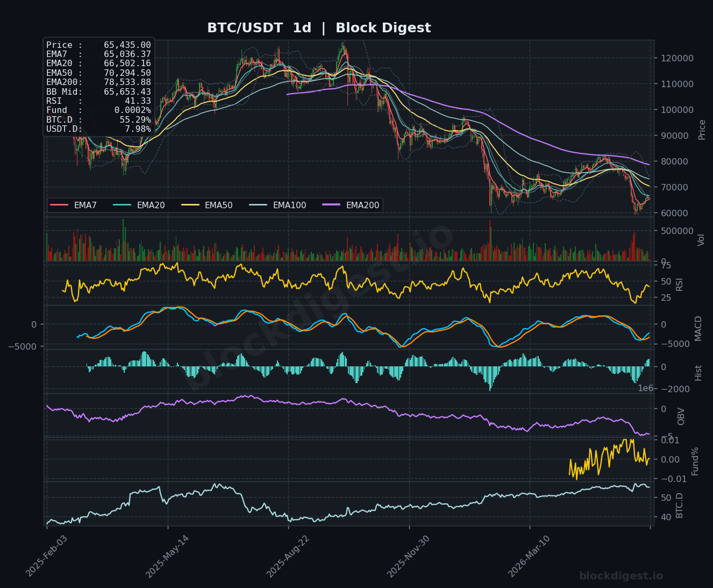Click the Fund value 0.0002%
The height and width of the screenshot is (588, 713).
132,110
